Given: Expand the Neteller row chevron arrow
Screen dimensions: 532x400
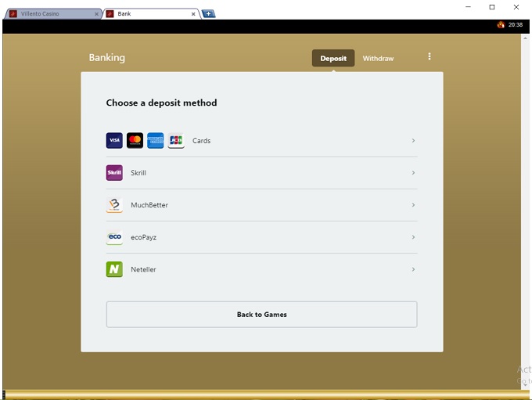Looking at the screenshot, I should click(x=413, y=269).
